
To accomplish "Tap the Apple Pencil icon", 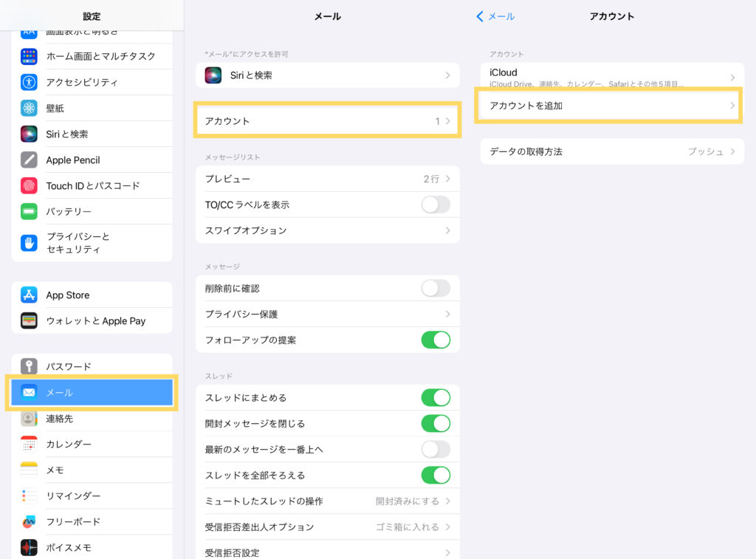I will pyautogui.click(x=29, y=160).
